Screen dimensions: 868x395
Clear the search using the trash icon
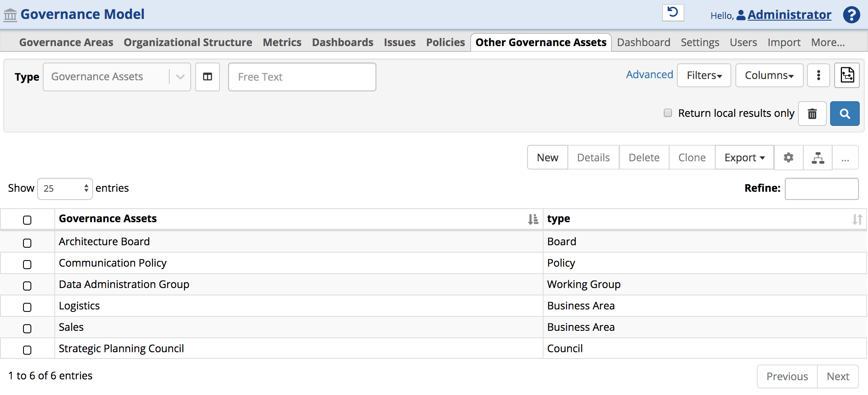[x=812, y=114]
